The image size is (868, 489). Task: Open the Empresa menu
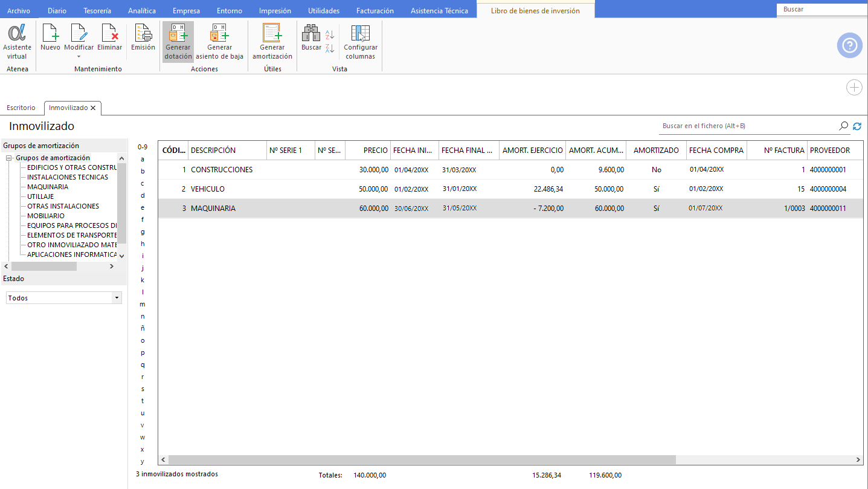click(x=186, y=11)
